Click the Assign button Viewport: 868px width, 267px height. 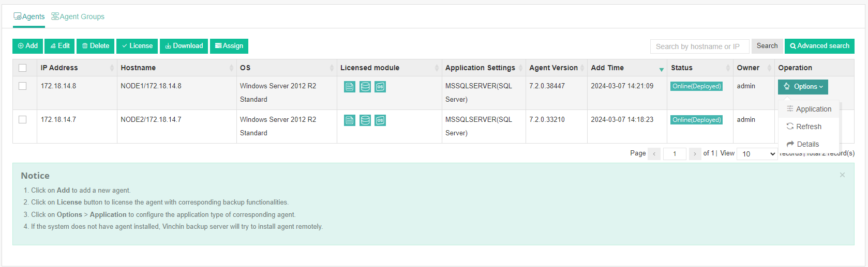(x=229, y=46)
